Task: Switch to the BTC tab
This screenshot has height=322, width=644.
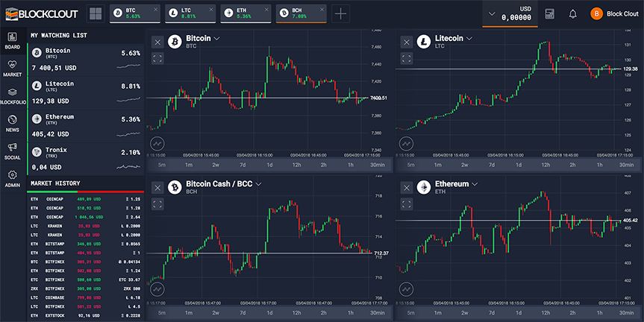Action: point(136,13)
